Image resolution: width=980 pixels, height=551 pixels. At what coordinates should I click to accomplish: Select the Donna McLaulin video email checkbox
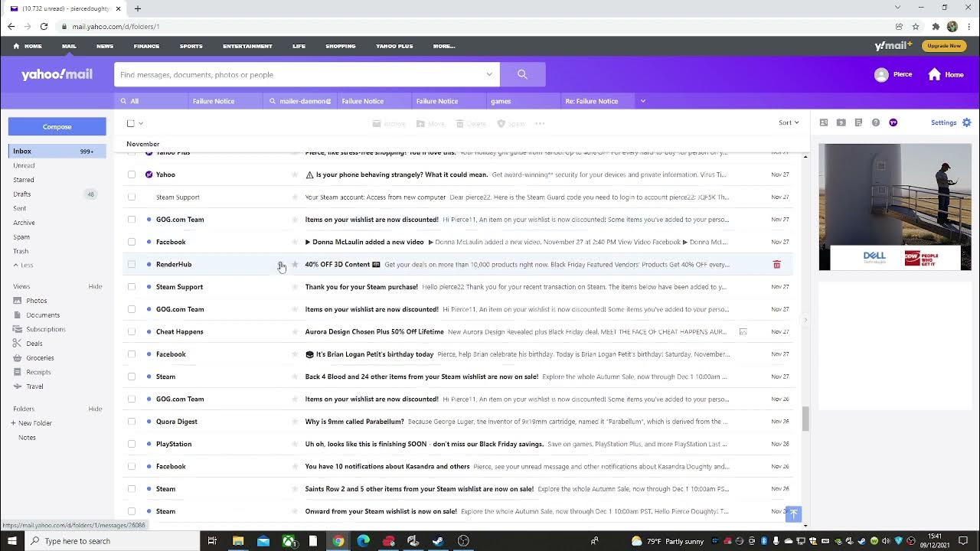coord(132,242)
